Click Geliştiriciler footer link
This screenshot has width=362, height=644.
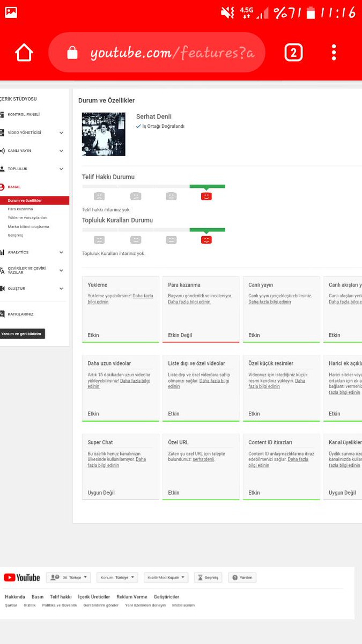(x=166, y=597)
